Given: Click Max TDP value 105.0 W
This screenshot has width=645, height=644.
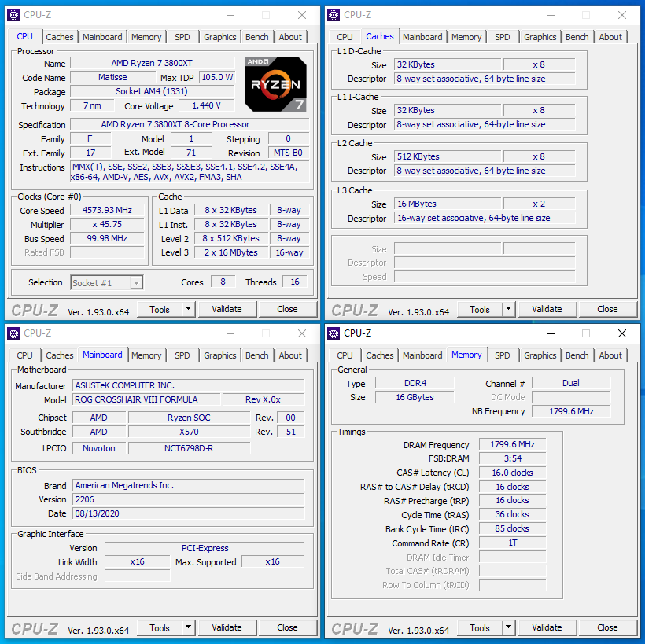Looking at the screenshot, I should pyautogui.click(x=217, y=77).
